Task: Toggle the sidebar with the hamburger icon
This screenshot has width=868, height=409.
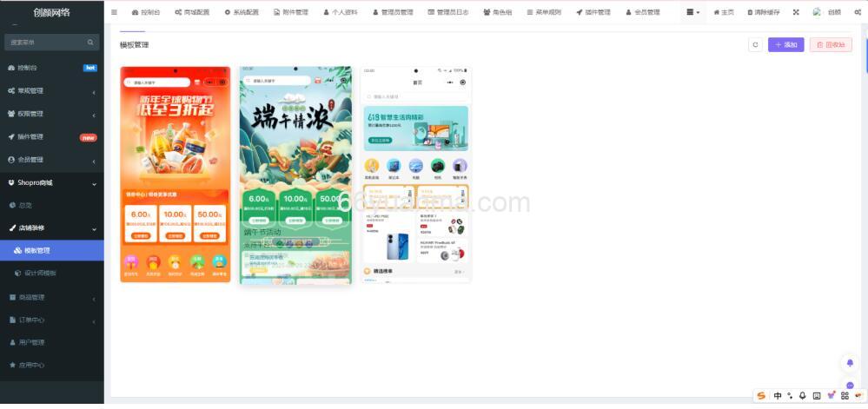Action: [x=114, y=12]
